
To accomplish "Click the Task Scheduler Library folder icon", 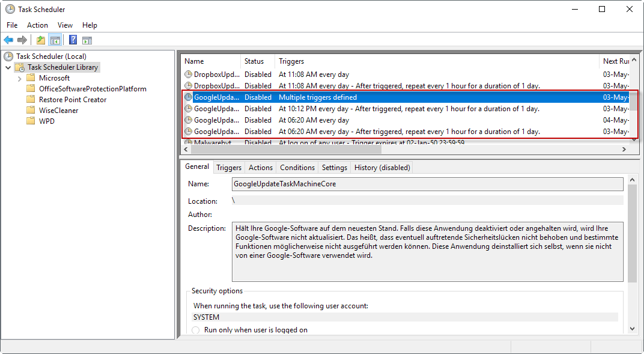I will [20, 67].
